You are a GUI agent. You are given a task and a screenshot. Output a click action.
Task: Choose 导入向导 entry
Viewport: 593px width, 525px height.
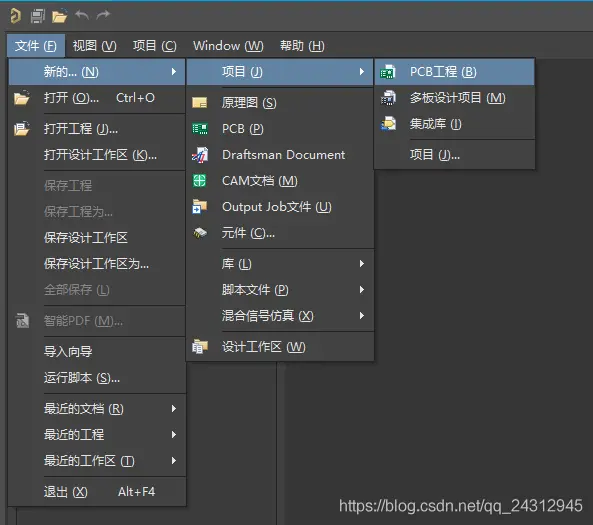(x=97, y=351)
